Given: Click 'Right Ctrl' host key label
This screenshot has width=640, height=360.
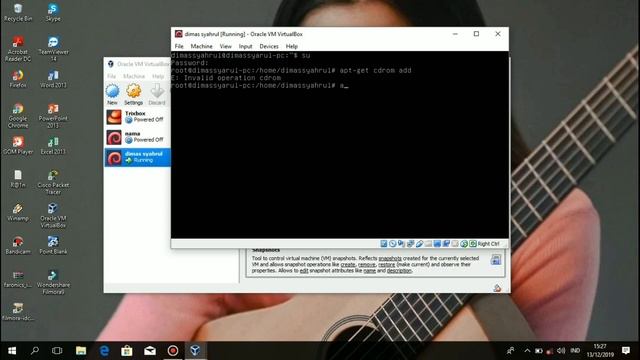Looking at the screenshot, I should pos(488,244).
